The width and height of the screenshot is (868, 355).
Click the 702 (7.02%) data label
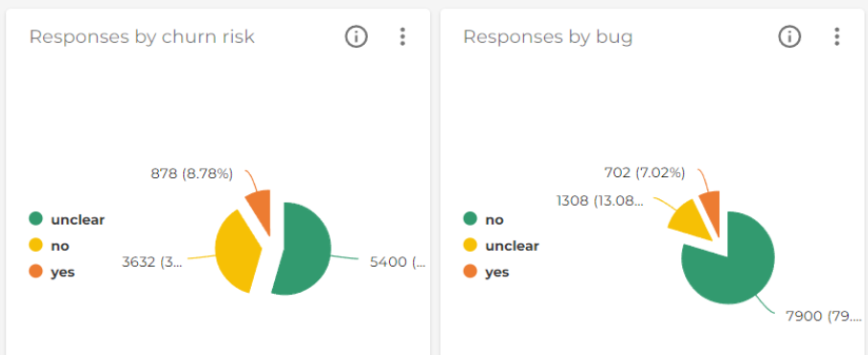[645, 173]
